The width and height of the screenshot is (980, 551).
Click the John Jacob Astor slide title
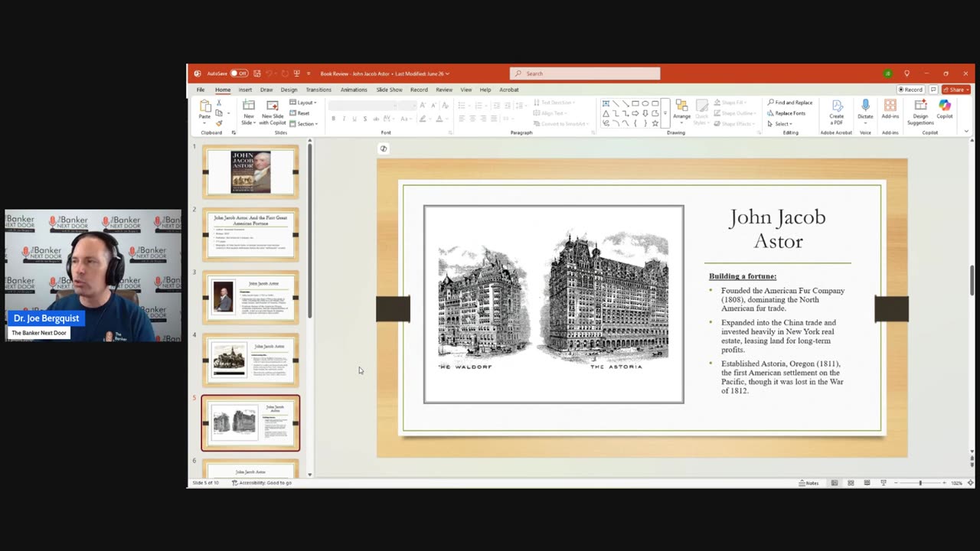pos(777,228)
